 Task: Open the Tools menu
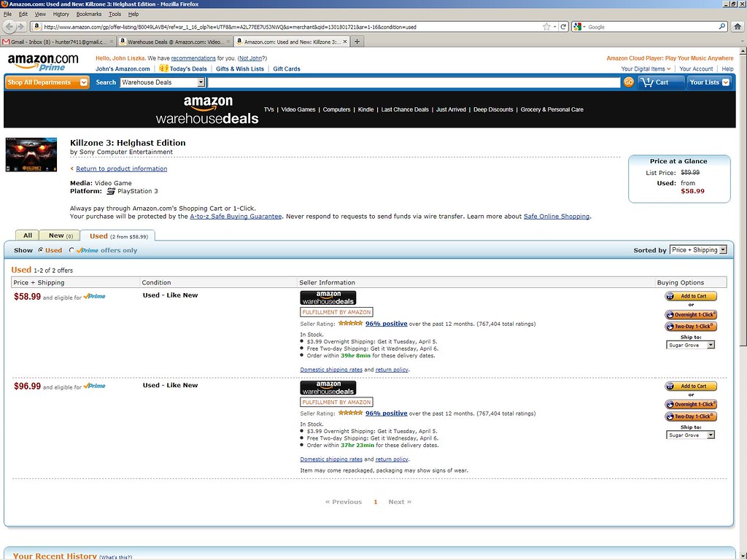115,15
